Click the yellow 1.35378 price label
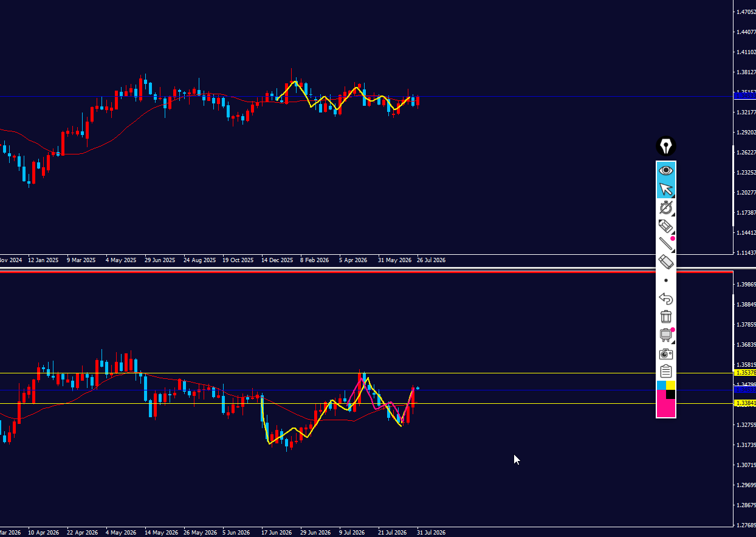Image resolution: width=756 pixels, height=537 pixels. [x=745, y=373]
